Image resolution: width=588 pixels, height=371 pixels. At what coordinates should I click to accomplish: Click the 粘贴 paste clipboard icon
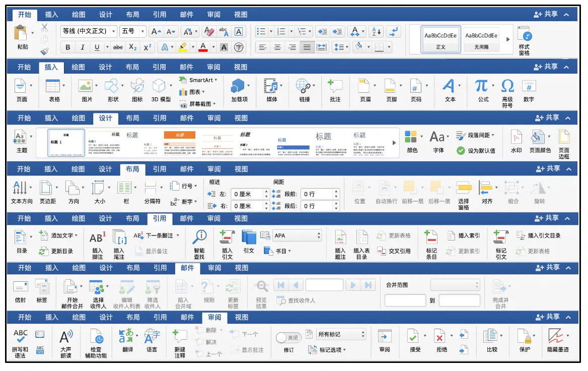point(21,33)
